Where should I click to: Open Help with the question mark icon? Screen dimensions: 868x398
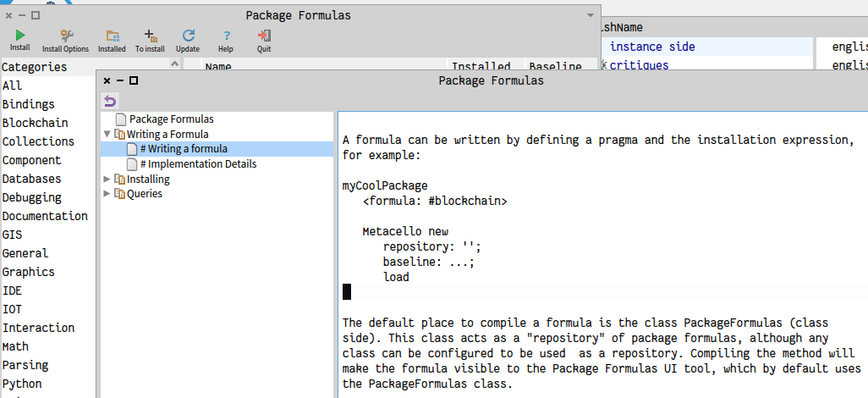point(226,36)
